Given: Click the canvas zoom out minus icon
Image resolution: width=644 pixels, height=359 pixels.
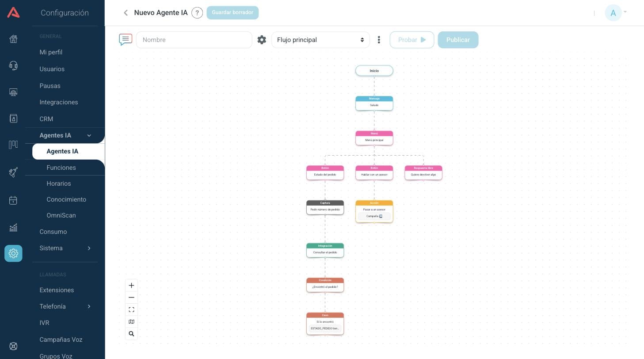Looking at the screenshot, I should (131, 298).
